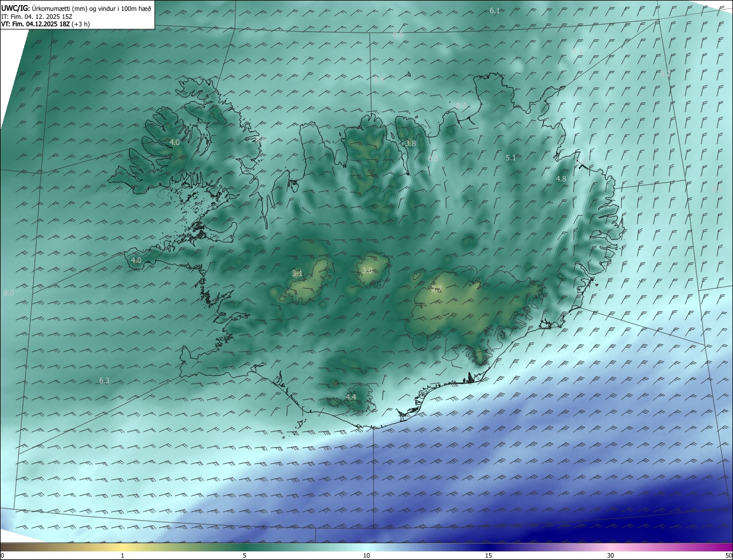Viewport: 733px width, 560px height.
Task: Click the 3.8 value label in north Iceland
Action: click(x=411, y=143)
